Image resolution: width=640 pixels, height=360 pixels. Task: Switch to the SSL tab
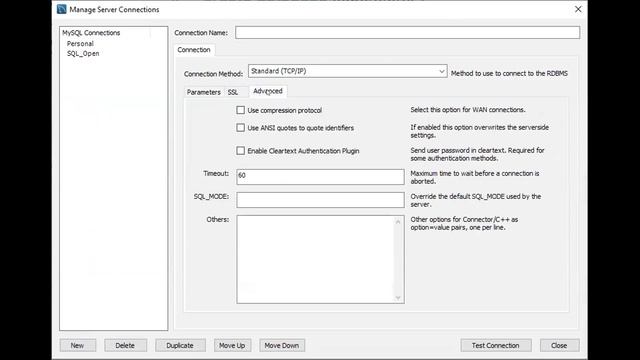(x=233, y=92)
